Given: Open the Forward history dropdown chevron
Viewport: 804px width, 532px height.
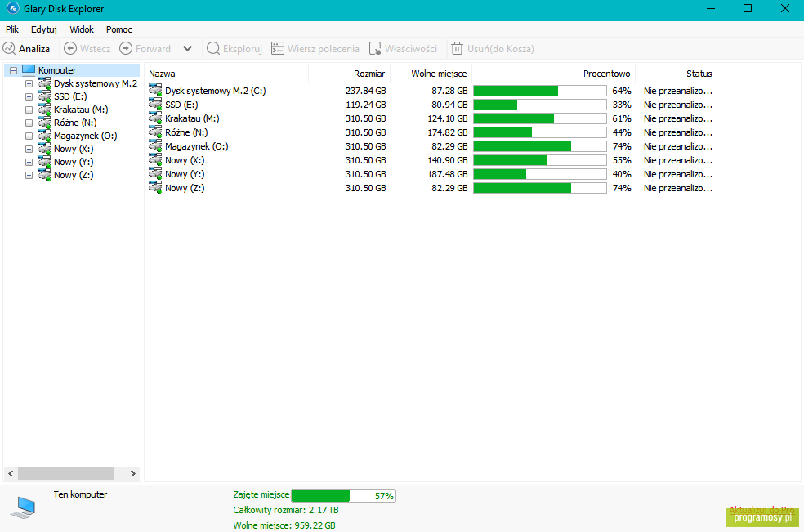Looking at the screenshot, I should (188, 49).
